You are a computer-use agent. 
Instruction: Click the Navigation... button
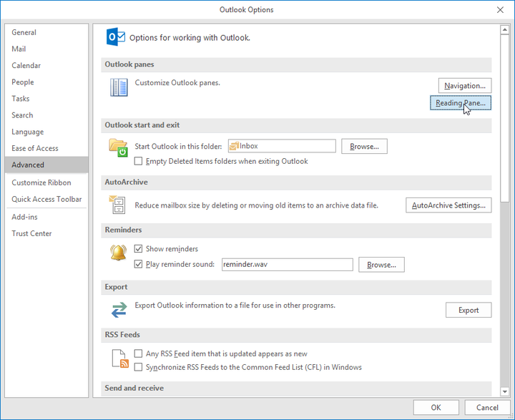465,85
